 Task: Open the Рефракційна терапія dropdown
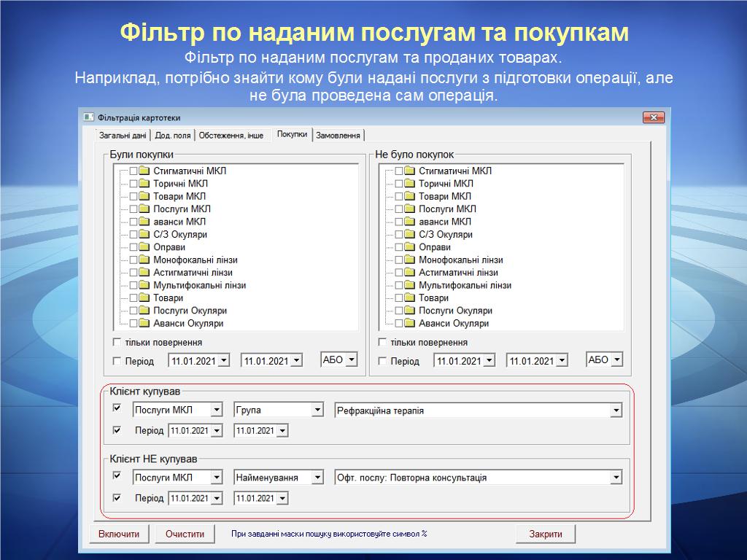point(616,411)
